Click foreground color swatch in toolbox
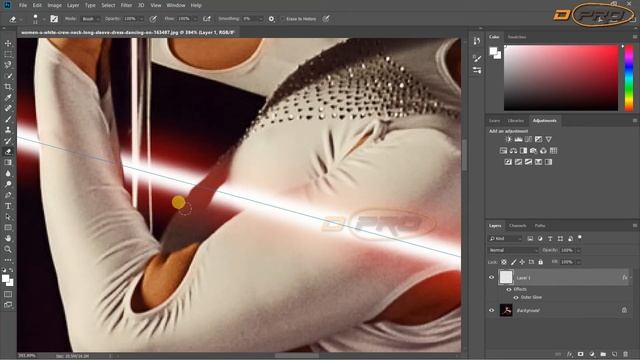This screenshot has height=360, width=640. point(5,279)
